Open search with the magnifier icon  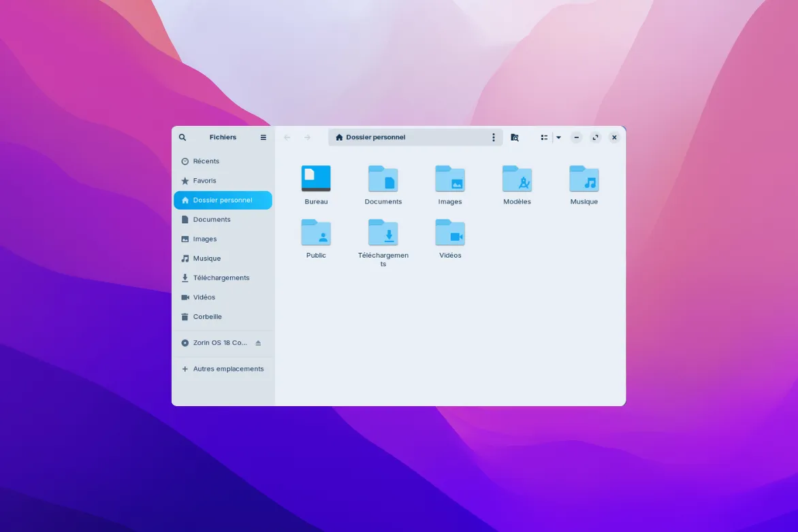point(182,137)
